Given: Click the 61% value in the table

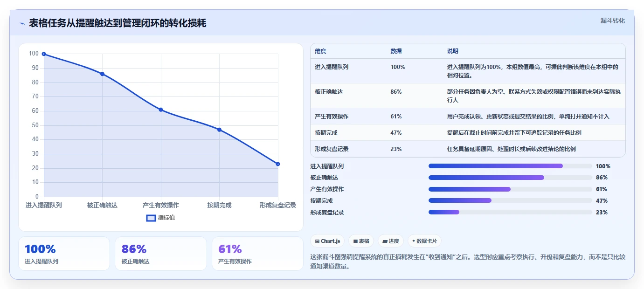Looking at the screenshot, I should (396, 117).
